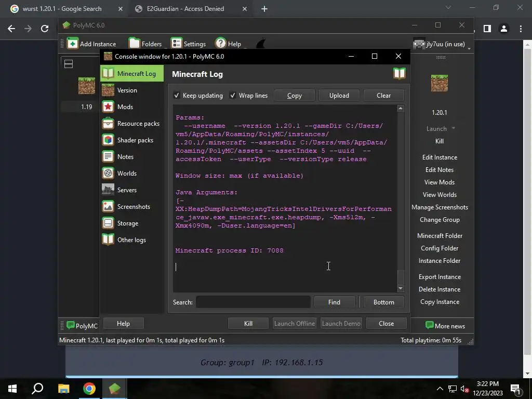The height and width of the screenshot is (399, 532).
Task: Click the Screenshots picture icon
Action: tap(108, 206)
